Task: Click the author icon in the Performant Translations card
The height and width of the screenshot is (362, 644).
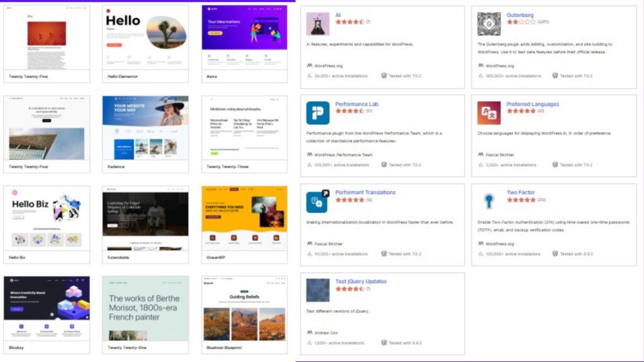Action: pyautogui.click(x=309, y=243)
